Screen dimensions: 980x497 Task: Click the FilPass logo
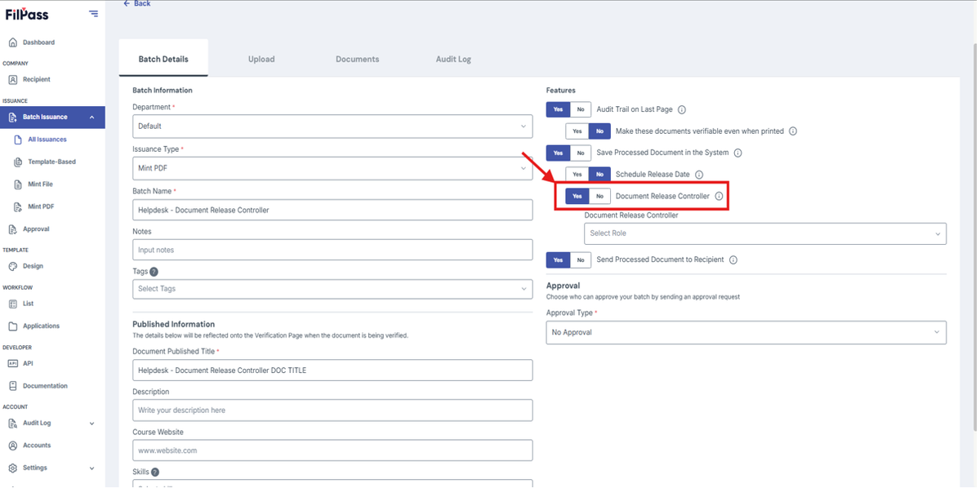click(x=27, y=14)
